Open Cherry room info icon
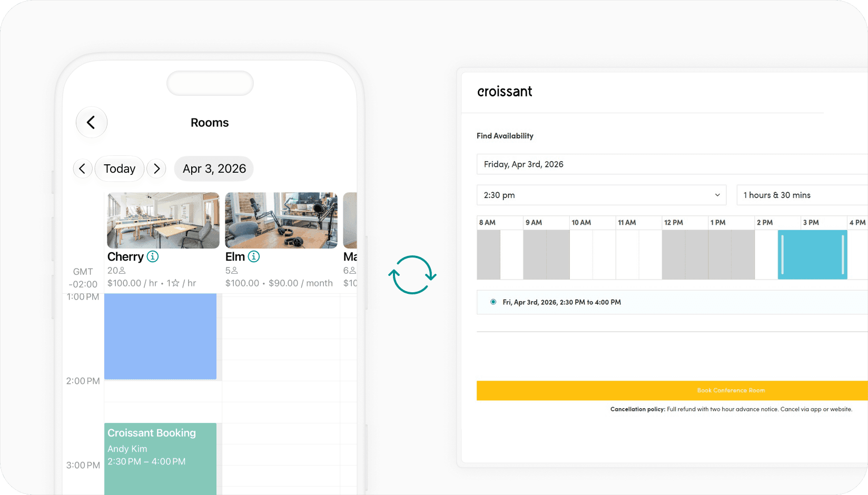 [153, 256]
